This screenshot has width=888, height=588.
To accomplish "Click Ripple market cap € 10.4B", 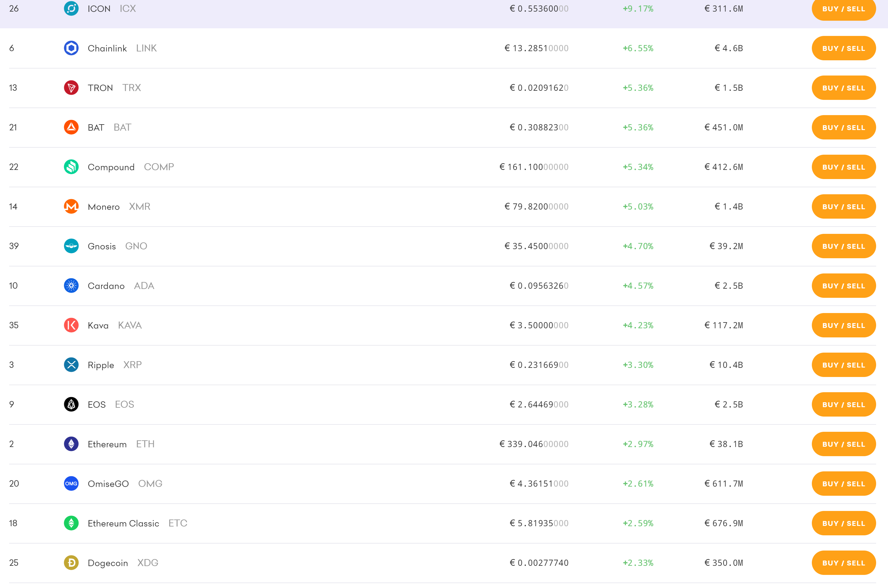I will pyautogui.click(x=726, y=365).
